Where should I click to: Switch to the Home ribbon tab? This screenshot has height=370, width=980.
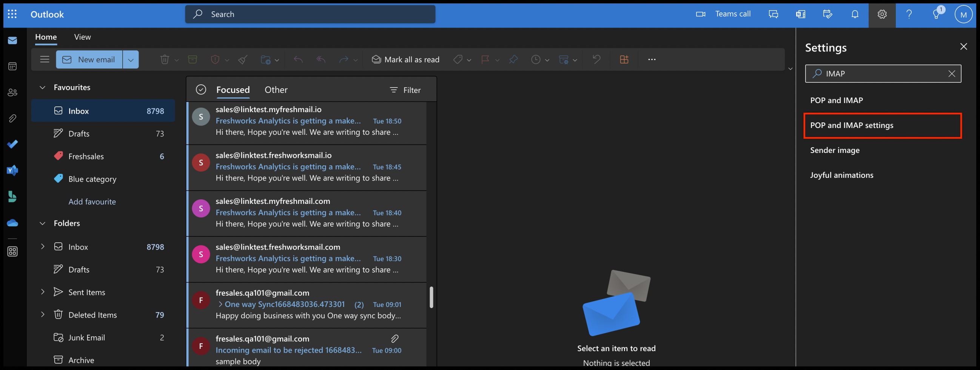(x=46, y=37)
